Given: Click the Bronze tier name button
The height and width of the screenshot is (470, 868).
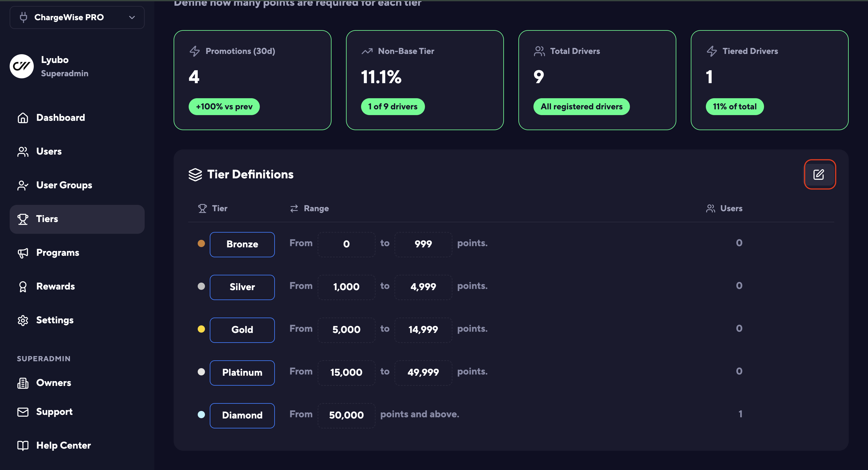Looking at the screenshot, I should pyautogui.click(x=242, y=244).
